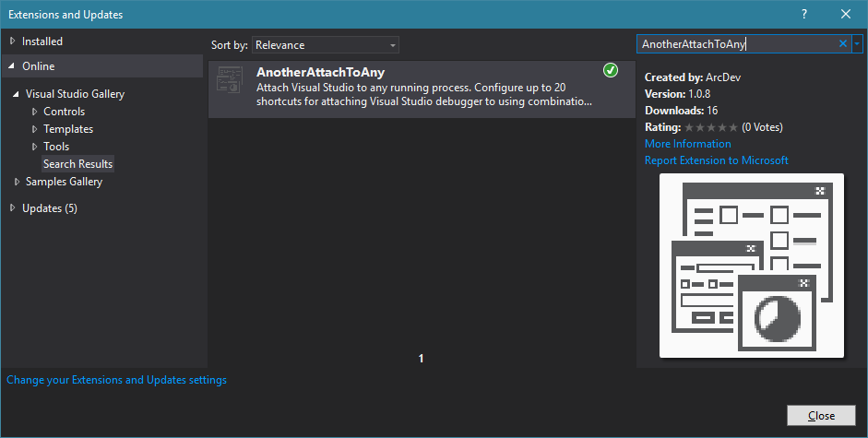Click the Close button
This screenshot has height=438, width=868.
[x=821, y=416]
